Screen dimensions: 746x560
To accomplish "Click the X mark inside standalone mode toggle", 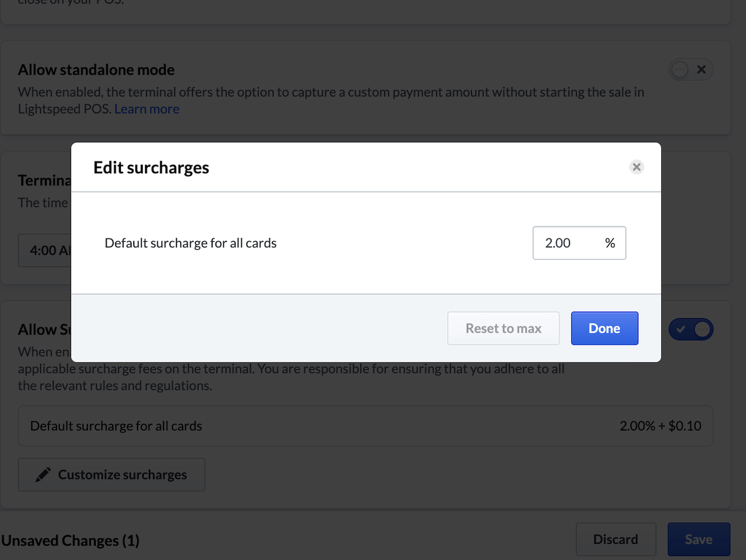I will [701, 69].
